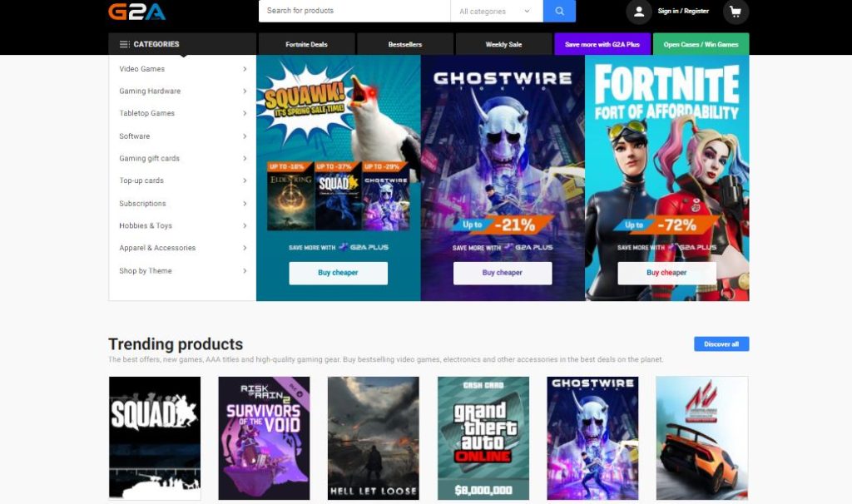Open the shopping cart

coord(736,12)
